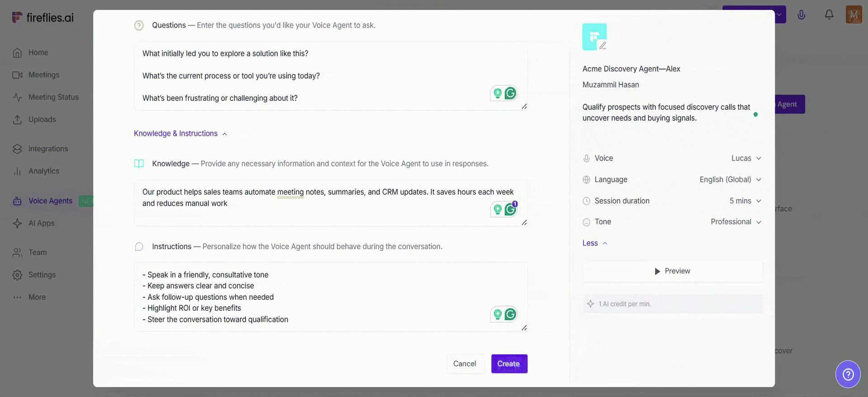Collapse the Knowledge & Instructions section
This screenshot has width=868, height=397.
[180, 133]
